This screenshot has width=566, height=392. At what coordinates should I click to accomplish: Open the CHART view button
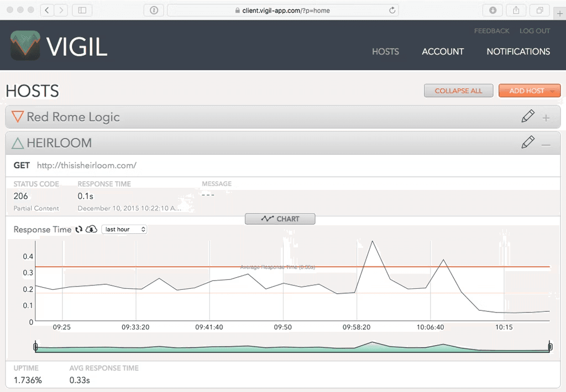click(x=280, y=219)
